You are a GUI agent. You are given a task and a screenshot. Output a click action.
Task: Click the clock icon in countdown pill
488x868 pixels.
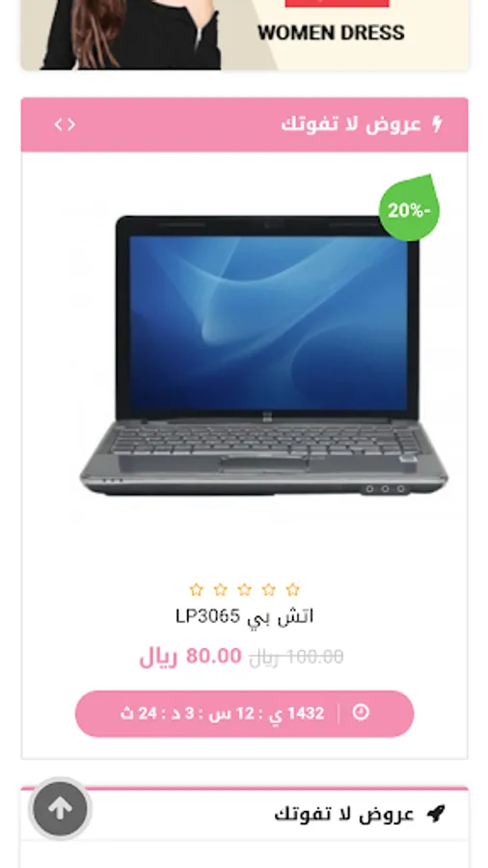(x=361, y=713)
